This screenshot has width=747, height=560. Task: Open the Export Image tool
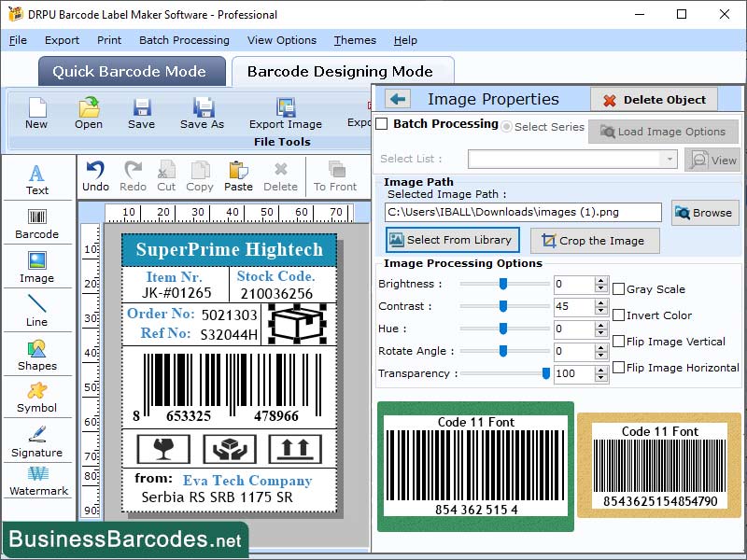point(285,115)
